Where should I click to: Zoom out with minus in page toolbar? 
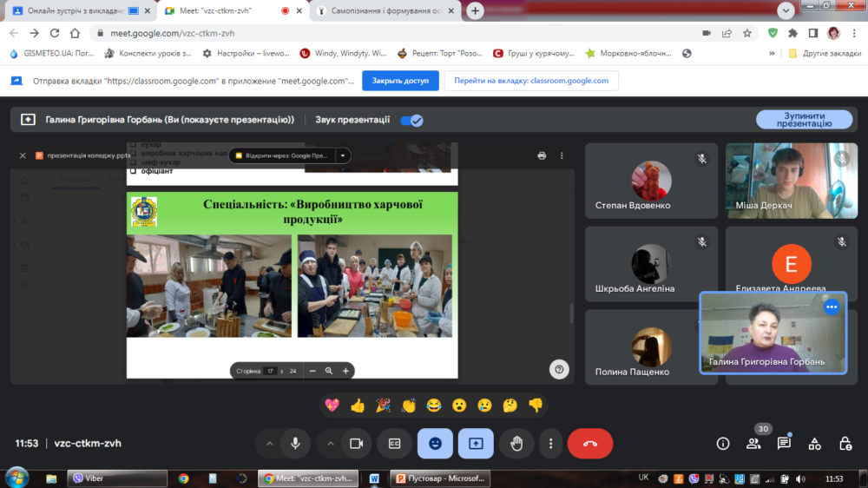coord(312,371)
